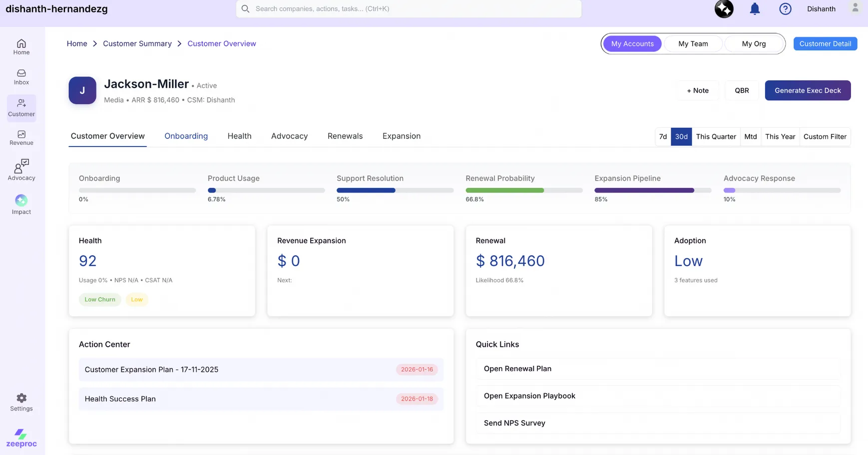Image resolution: width=868 pixels, height=455 pixels.
Task: Open Home in the left sidebar
Action: (21, 47)
